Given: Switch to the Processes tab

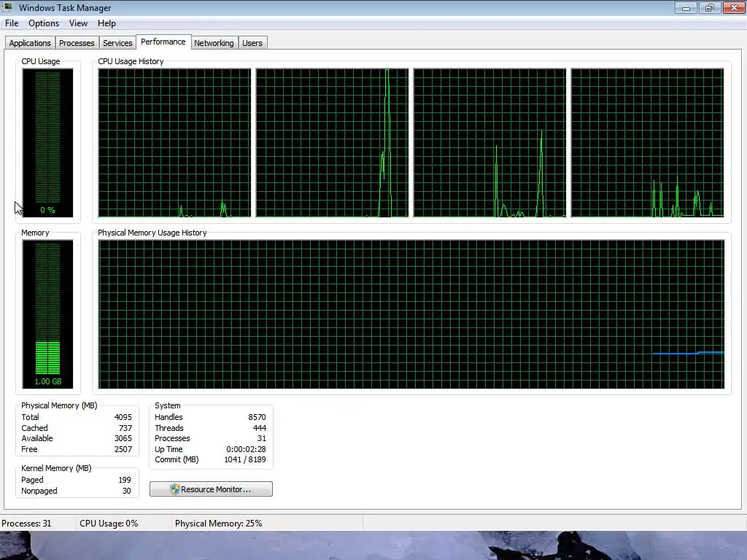Looking at the screenshot, I should tap(77, 43).
